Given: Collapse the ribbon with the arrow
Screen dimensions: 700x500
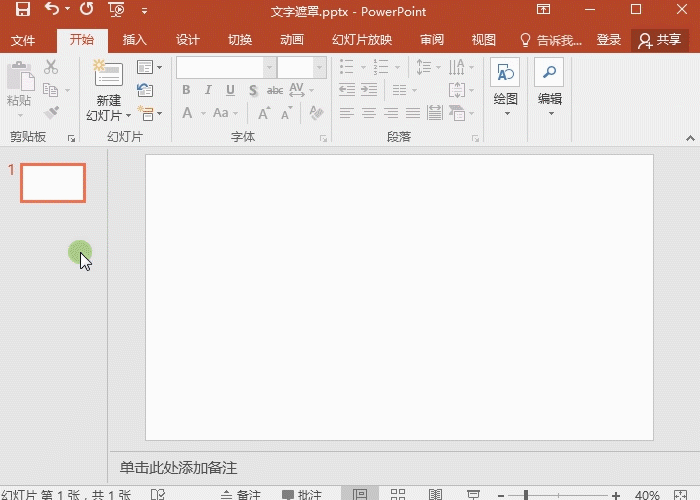Looking at the screenshot, I should coord(690,138).
